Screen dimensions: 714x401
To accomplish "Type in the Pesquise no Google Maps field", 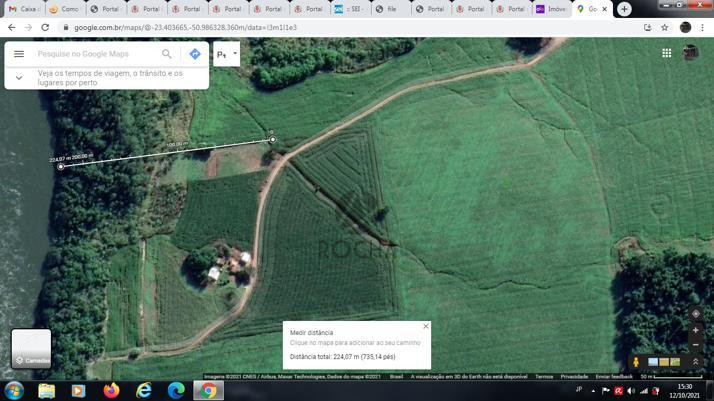I will [95, 54].
